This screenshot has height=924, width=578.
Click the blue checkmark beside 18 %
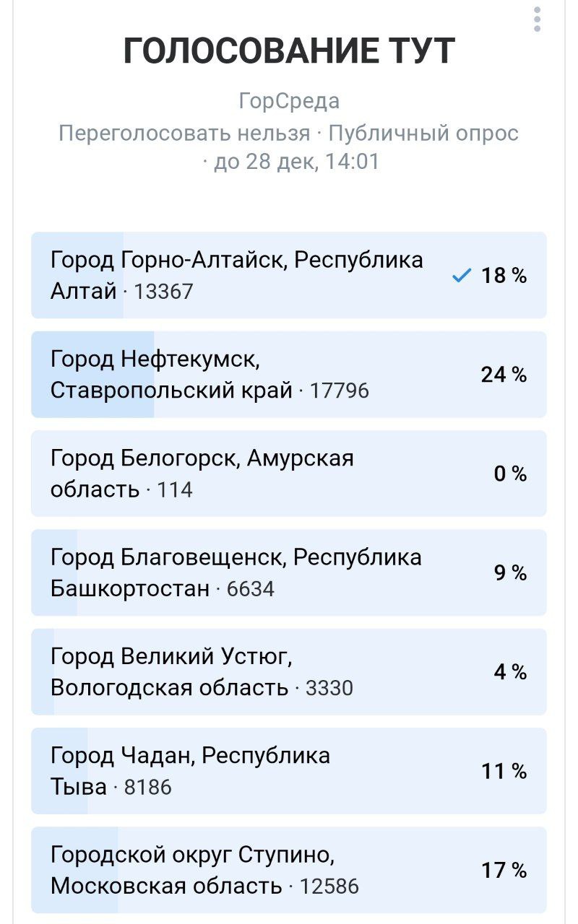pos(460,275)
